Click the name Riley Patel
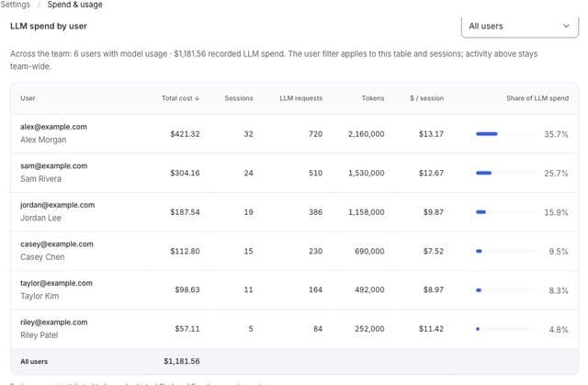The height and width of the screenshot is (385, 588). tap(39, 334)
